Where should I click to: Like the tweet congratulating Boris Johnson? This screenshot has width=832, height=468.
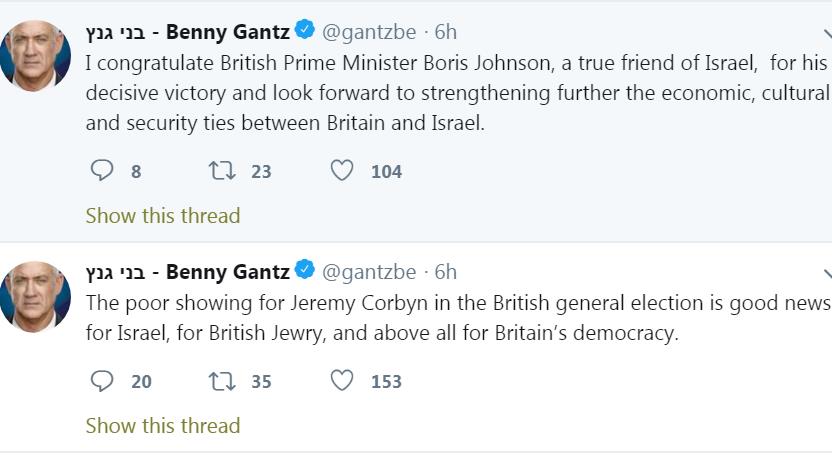(342, 171)
